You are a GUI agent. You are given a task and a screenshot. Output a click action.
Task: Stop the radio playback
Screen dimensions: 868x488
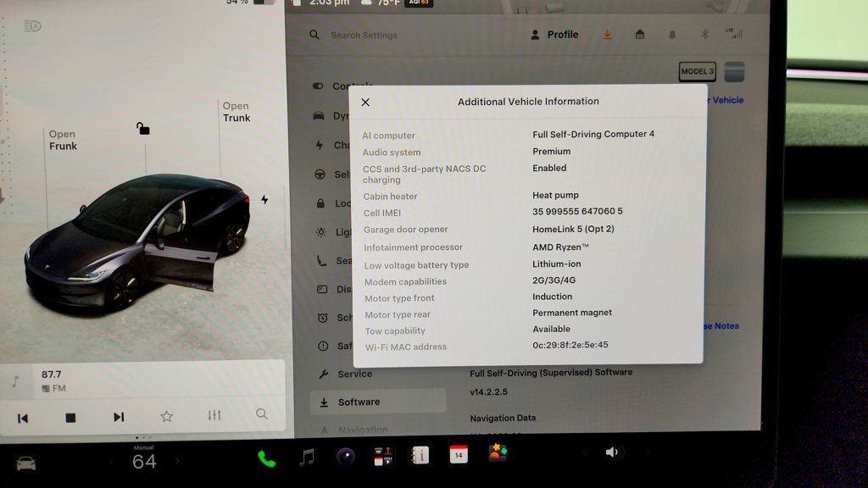coord(70,418)
